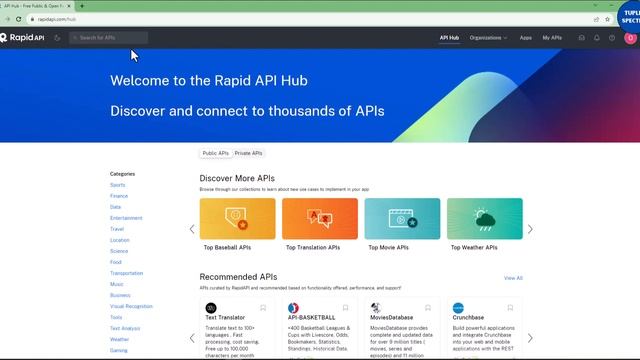This screenshot has width=640, height=360.
Task: Reload the page in the browser
Action: point(18,19)
